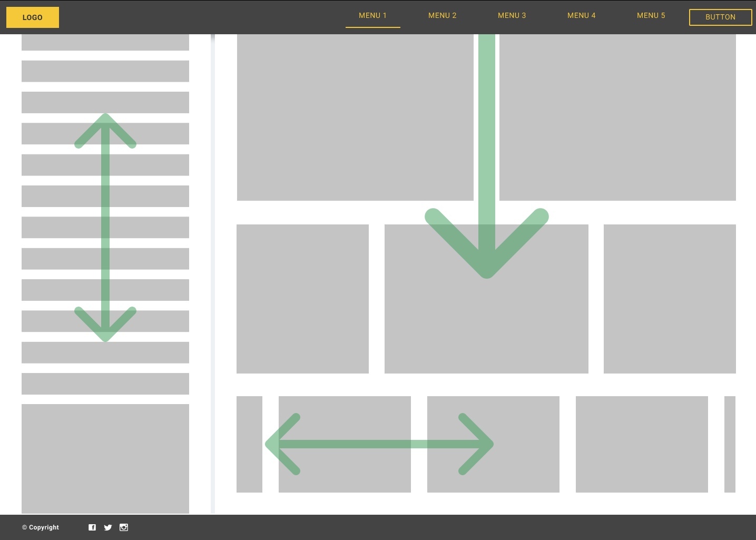Select the large gray block in the sidebar
Screen dimensions: 756x540
(105, 458)
